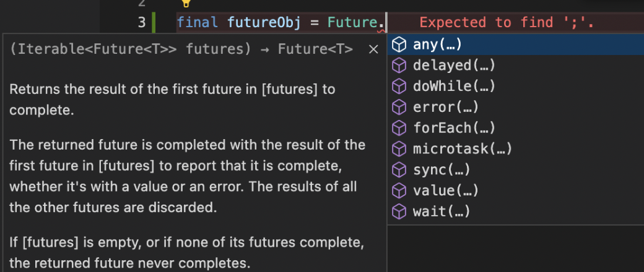The height and width of the screenshot is (272, 644).
Task: Click the lightbulb quick-fix icon
Action: pos(186,3)
